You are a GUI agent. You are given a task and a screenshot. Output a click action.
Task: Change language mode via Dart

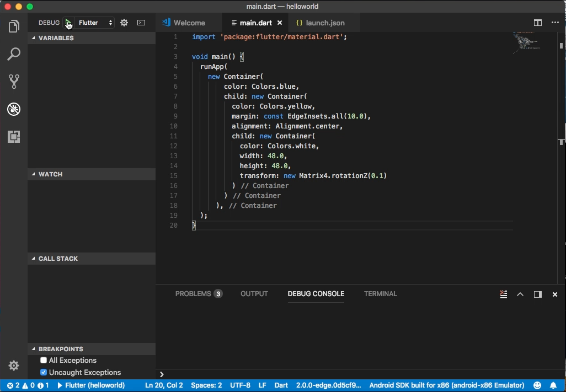281,385
